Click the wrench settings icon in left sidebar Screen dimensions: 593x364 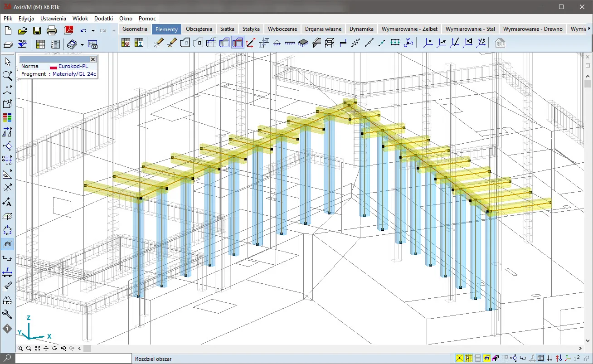coord(7,314)
